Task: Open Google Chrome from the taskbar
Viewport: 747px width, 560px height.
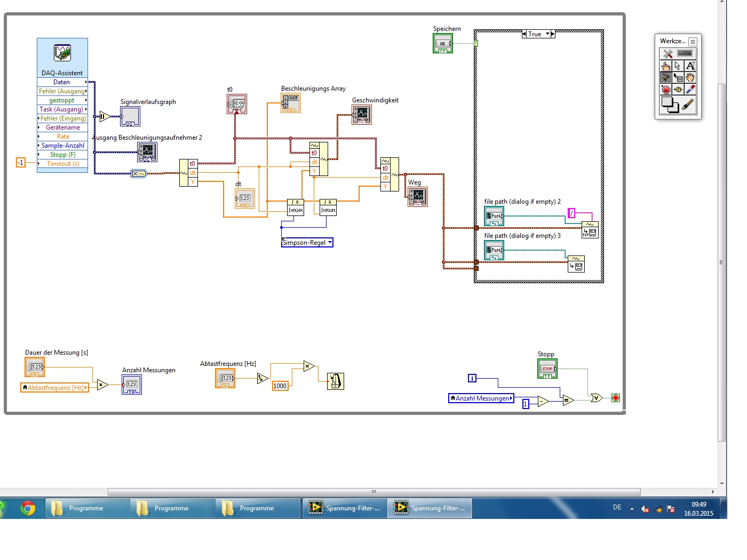Action: coord(28,508)
